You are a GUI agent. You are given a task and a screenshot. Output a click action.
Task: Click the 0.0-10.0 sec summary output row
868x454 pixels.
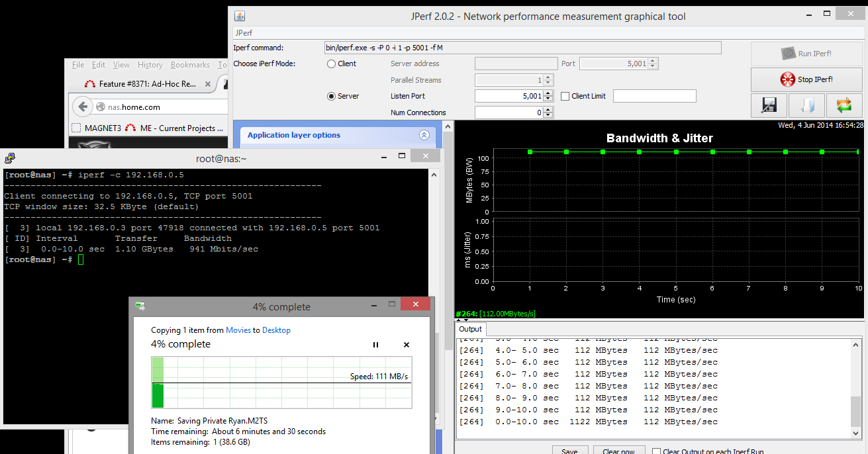(588, 422)
